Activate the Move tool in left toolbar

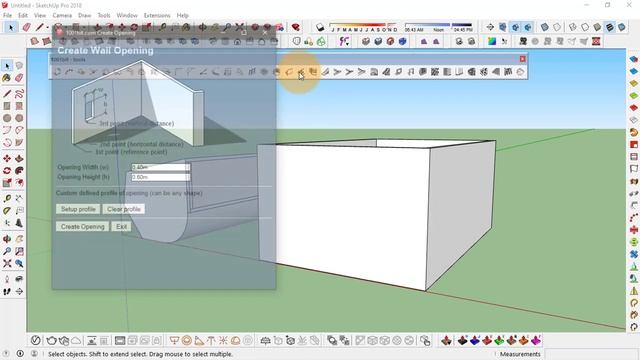pos(7,158)
